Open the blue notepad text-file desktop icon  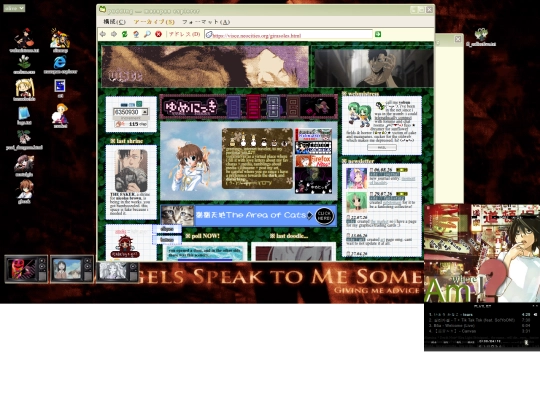coord(23,114)
